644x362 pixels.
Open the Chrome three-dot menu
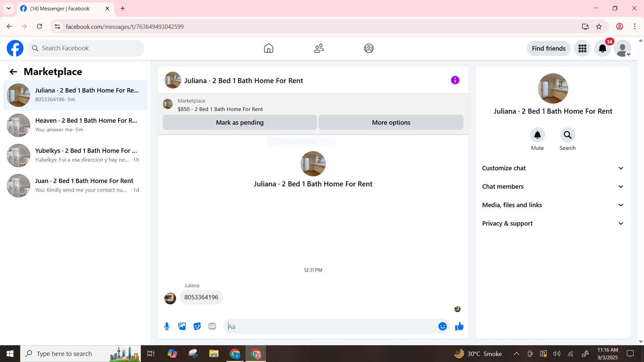point(635,26)
